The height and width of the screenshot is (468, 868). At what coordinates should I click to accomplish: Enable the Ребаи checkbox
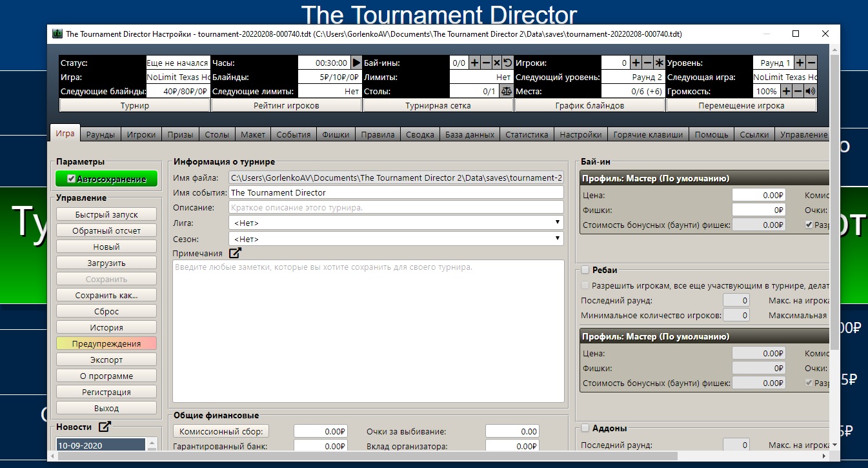[585, 270]
